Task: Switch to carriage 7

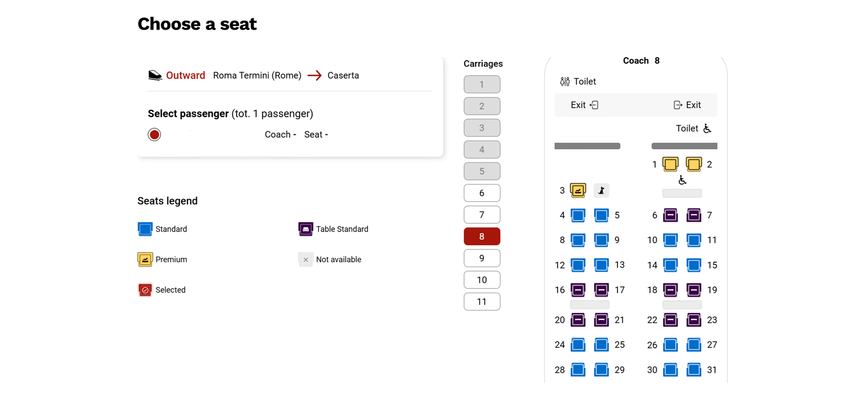Action: click(x=481, y=215)
